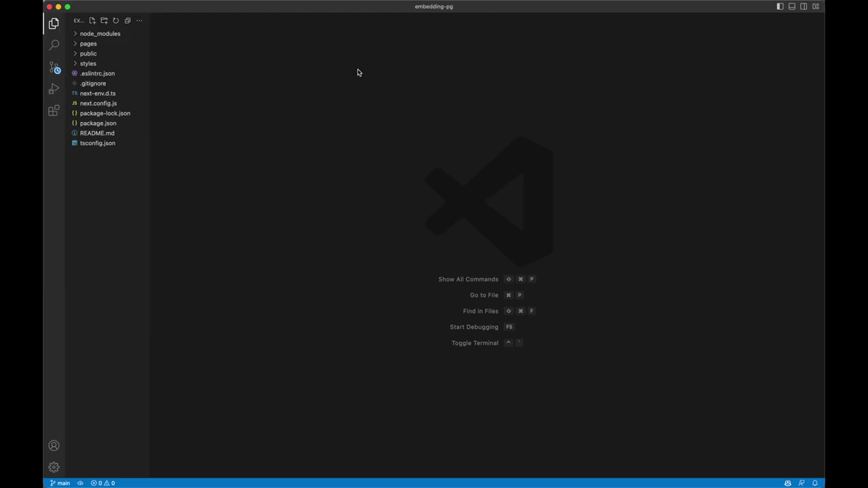Click the main branch indicator in status bar
The width and height of the screenshot is (868, 488).
point(60,483)
